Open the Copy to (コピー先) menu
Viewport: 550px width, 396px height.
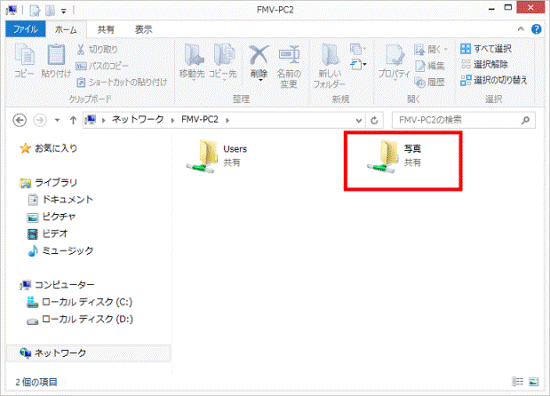tap(223, 61)
